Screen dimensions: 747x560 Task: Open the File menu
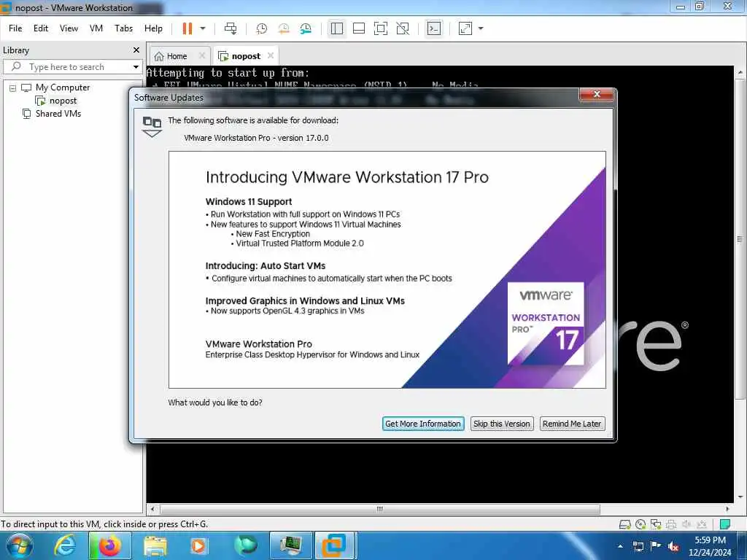click(x=15, y=28)
